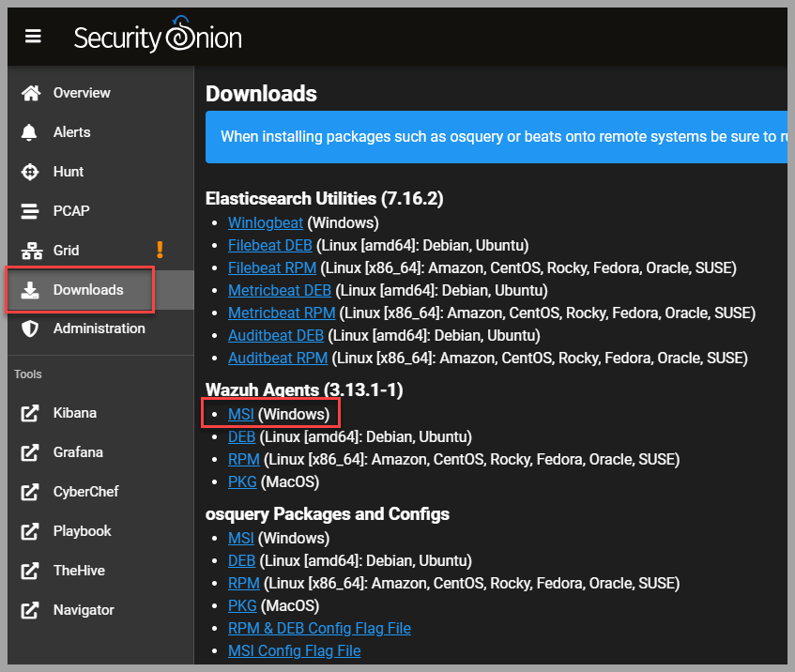The width and height of the screenshot is (795, 672).
Task: Download the Filebeat RPM package
Action: click(x=272, y=267)
